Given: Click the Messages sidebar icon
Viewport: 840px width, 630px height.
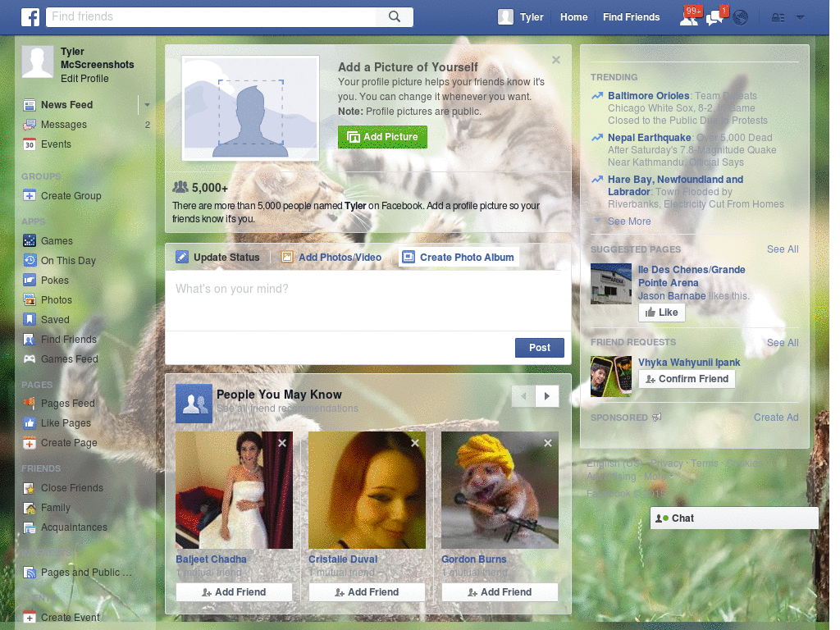Looking at the screenshot, I should [x=30, y=125].
